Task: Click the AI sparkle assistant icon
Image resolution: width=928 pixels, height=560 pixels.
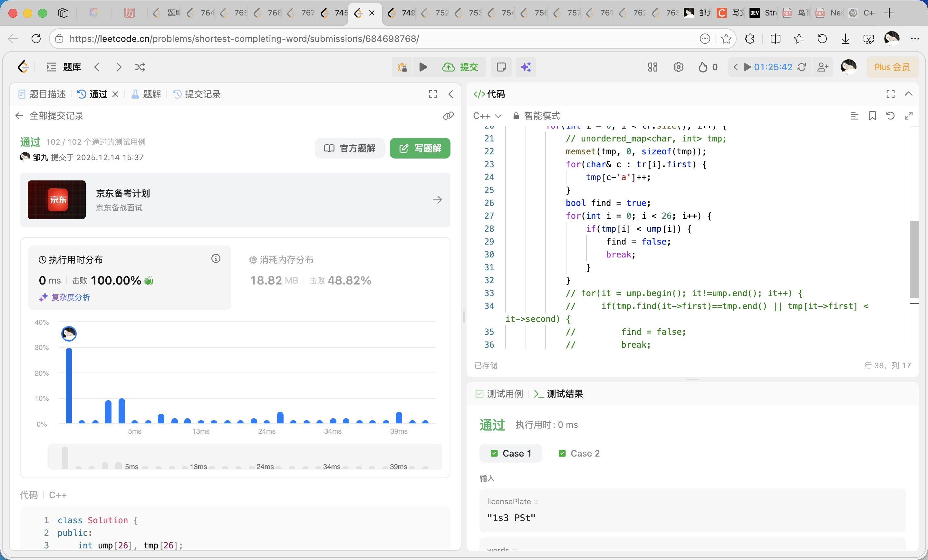Action: pyautogui.click(x=526, y=67)
